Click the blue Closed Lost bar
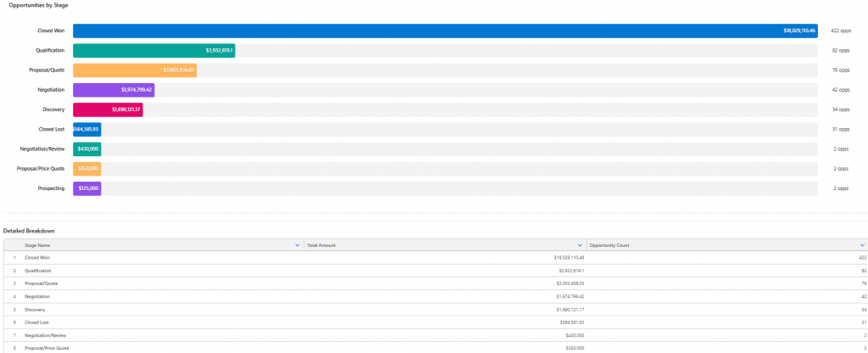The image size is (868, 353). (x=86, y=129)
